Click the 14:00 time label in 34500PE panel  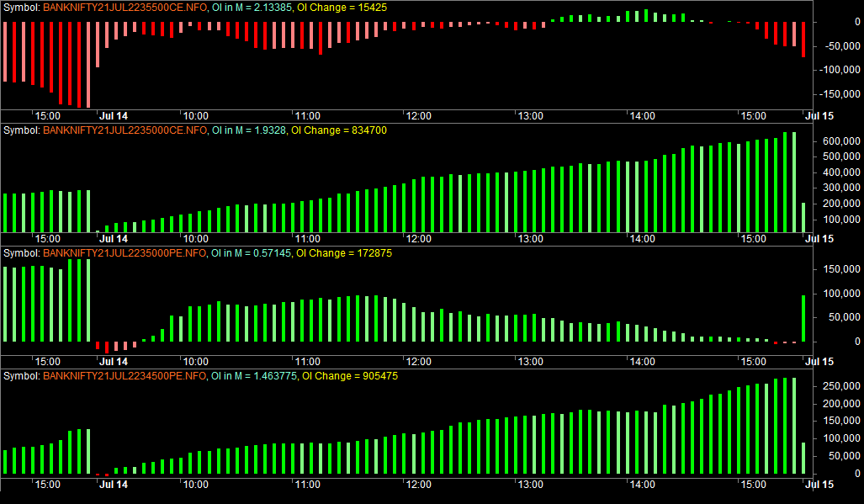[643, 485]
